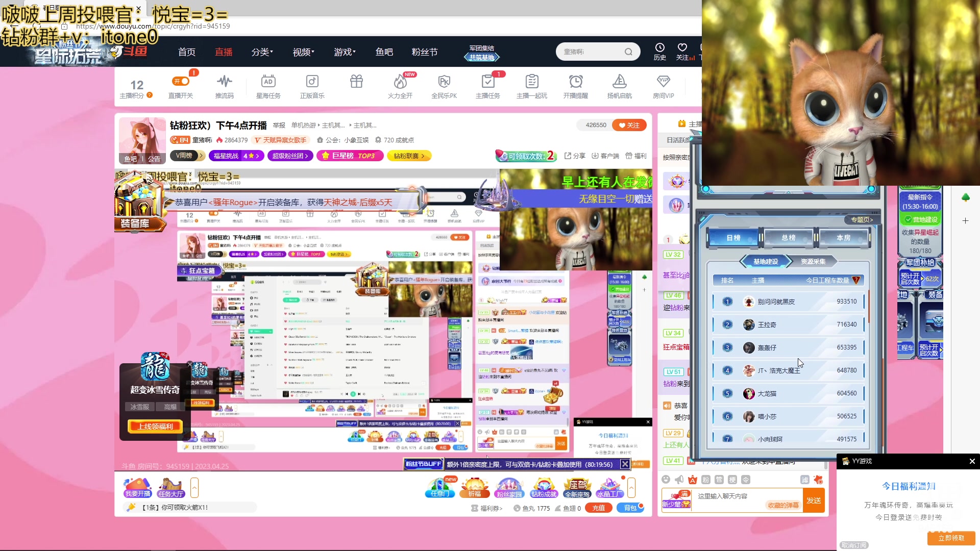The width and height of the screenshot is (980, 551).
Task: Click the 主播积分 help question mark
Action: (x=150, y=95)
